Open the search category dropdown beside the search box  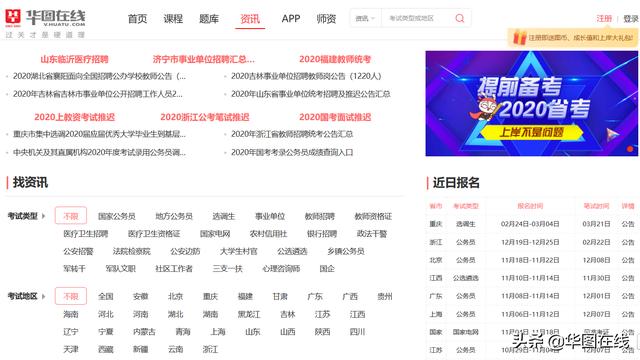pyautogui.click(x=365, y=18)
